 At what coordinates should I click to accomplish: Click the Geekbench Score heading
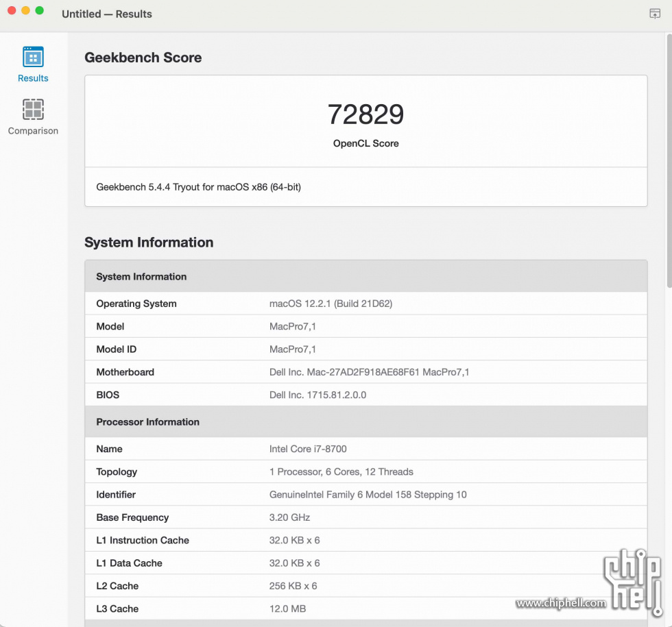[143, 58]
